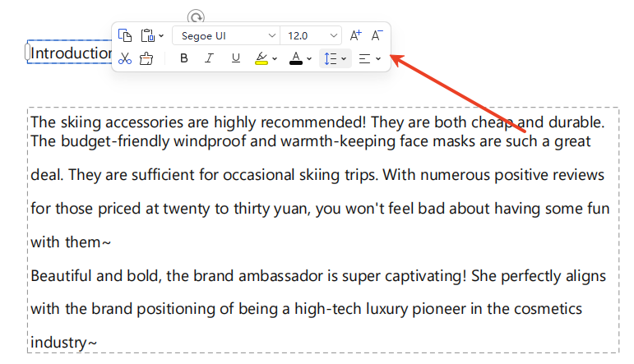Click the Copy icon in floating toolbar

125,35
